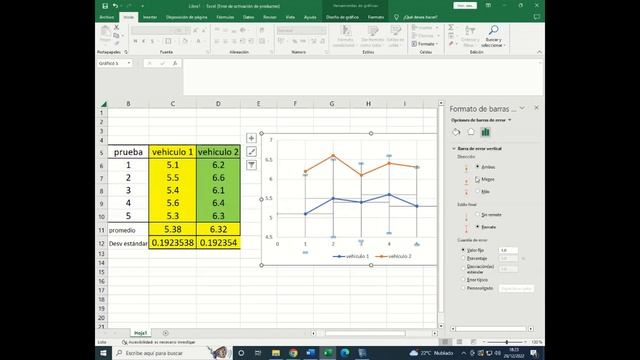The width and height of the screenshot is (640, 360).
Task: Select Menos direction radio button
Action: [x=477, y=179]
